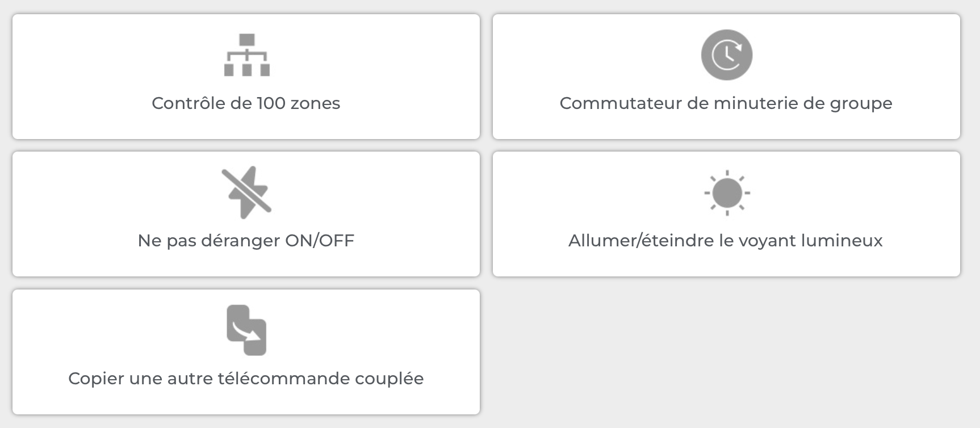Image resolution: width=980 pixels, height=428 pixels.
Task: Click the number '100' in zones label
Action: (x=271, y=103)
